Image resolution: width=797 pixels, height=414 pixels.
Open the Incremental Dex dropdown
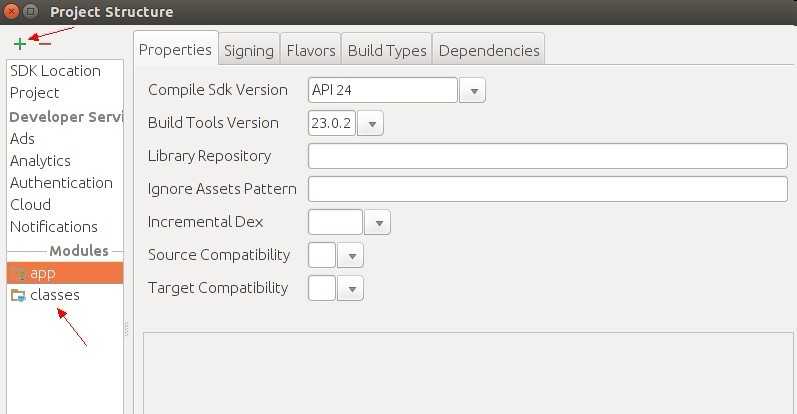[377, 222]
